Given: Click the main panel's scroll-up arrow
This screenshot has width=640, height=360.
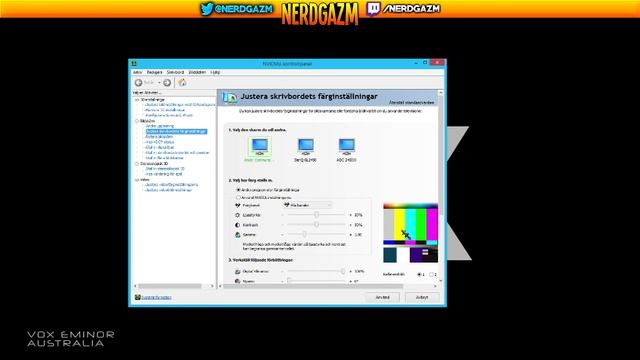Looking at the screenshot, I should 441,93.
